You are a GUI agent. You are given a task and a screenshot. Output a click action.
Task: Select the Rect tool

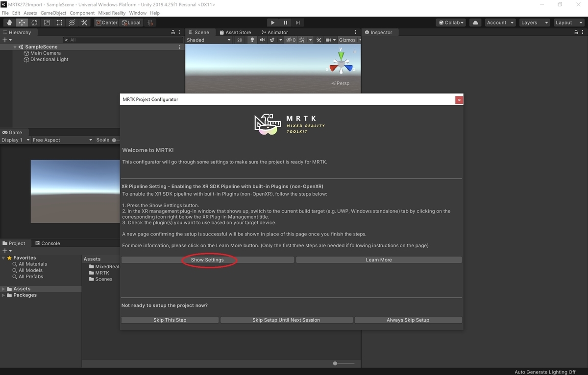click(x=59, y=23)
